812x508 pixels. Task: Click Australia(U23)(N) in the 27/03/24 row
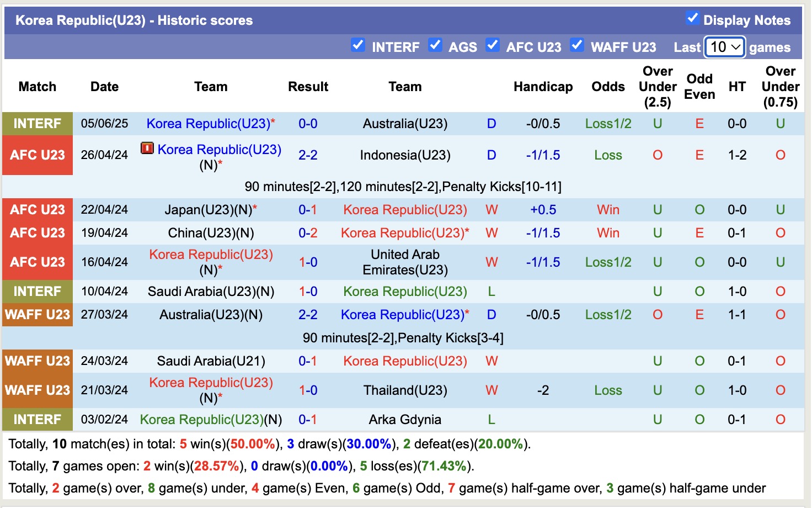211,315
